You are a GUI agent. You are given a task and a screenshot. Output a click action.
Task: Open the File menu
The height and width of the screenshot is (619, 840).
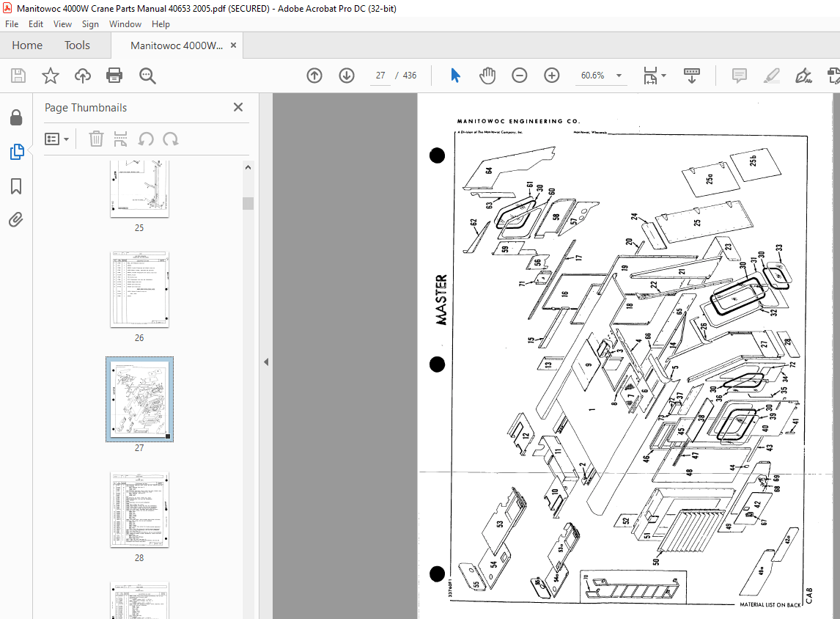tap(12, 23)
